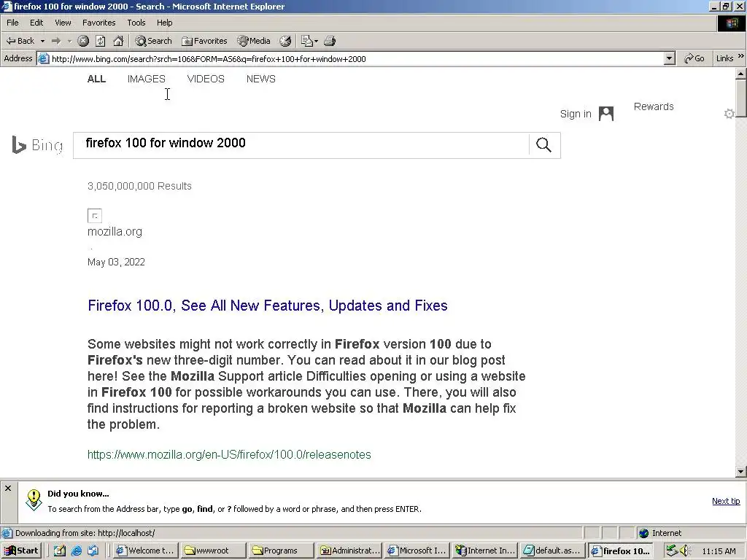Switch to Administrat... taskbar window
The width and height of the screenshot is (747, 560).
coord(349,551)
